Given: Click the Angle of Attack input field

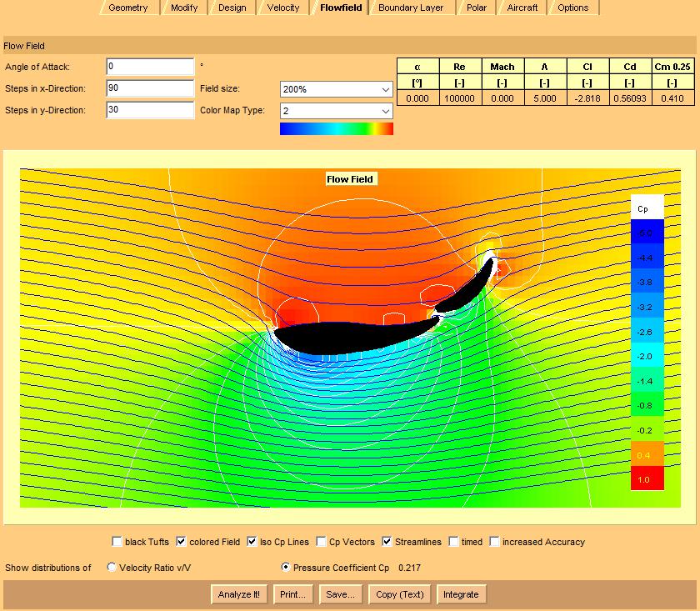Looking at the screenshot, I should pyautogui.click(x=150, y=67).
